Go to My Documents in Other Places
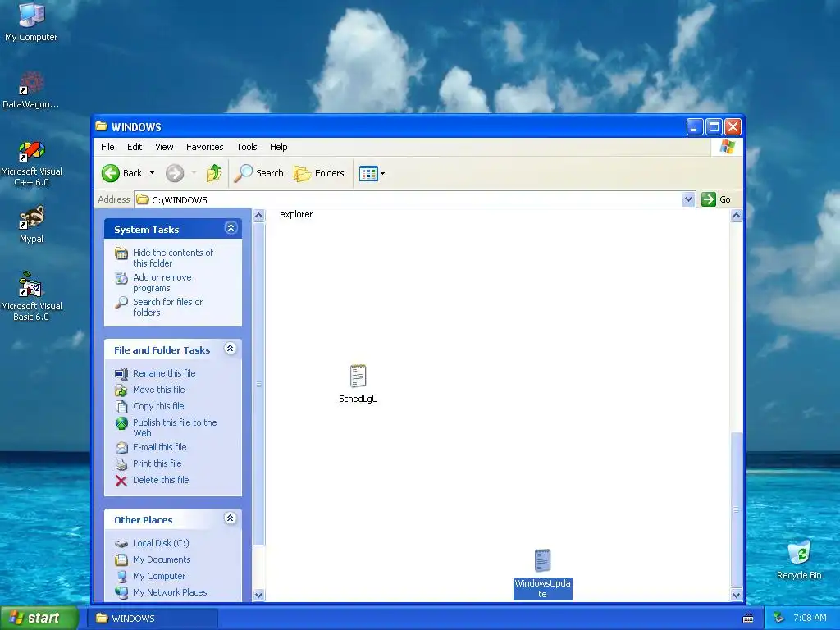This screenshot has height=630, width=840. pyautogui.click(x=162, y=559)
